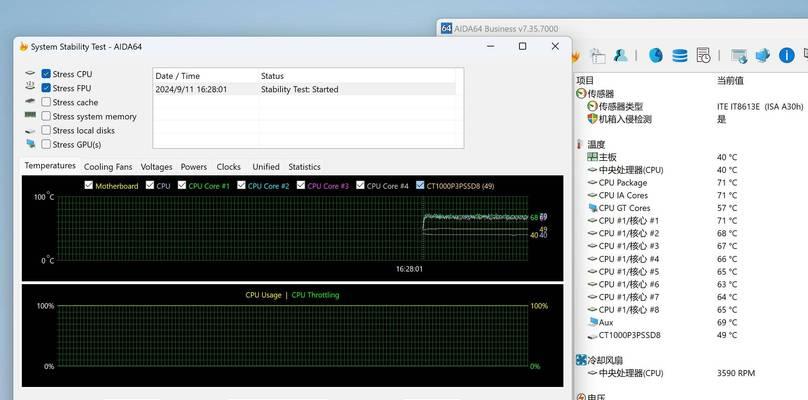Enable Stress system memory checkbox
This screenshot has width=808, height=400.
click(x=46, y=116)
